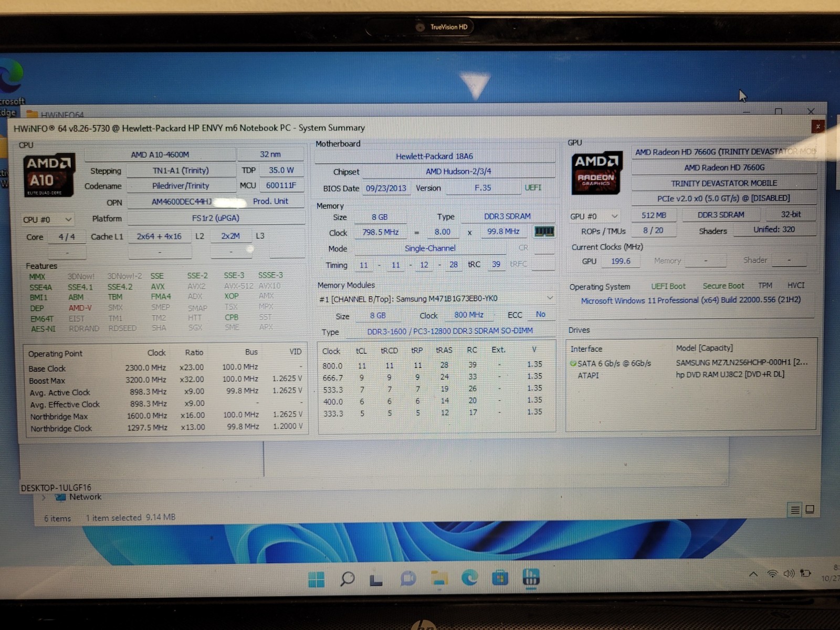This screenshot has width=840, height=630.
Task: Click the ECC No value
Action: click(540, 314)
